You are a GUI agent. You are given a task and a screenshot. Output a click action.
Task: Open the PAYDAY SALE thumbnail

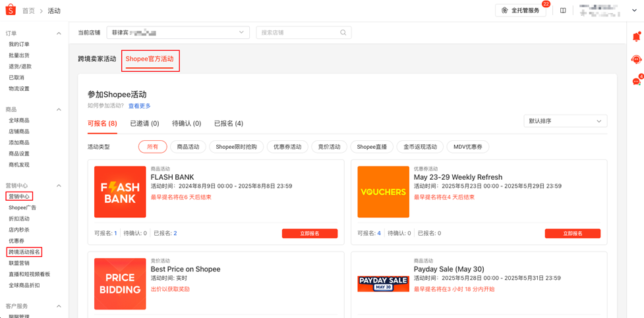pos(383,284)
